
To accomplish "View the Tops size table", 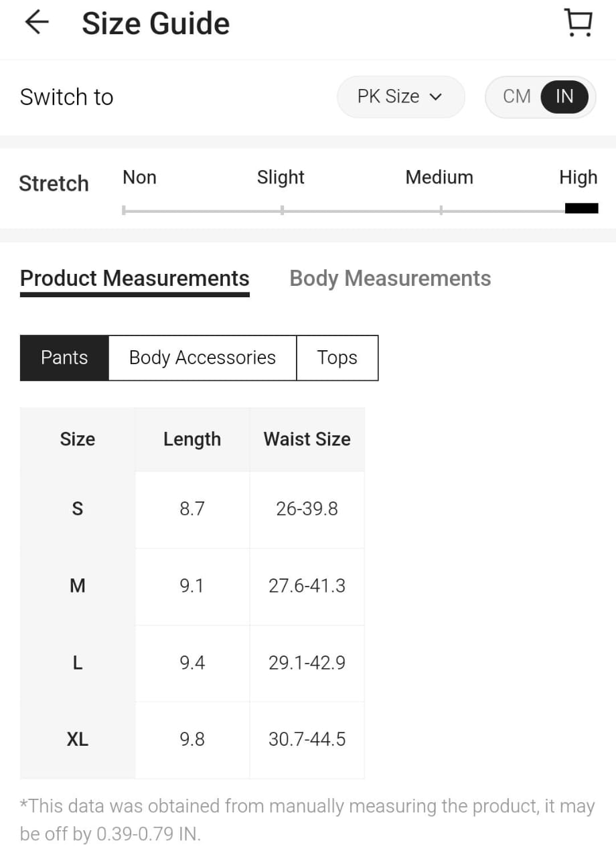I will coord(337,358).
